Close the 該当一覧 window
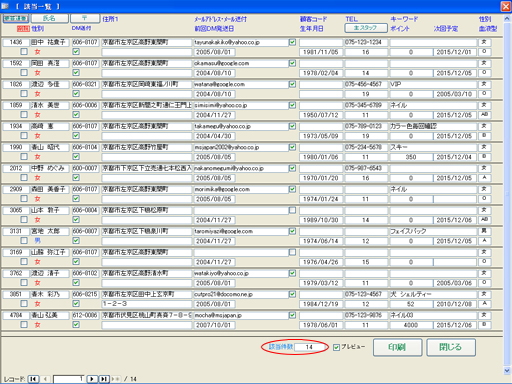The height and width of the screenshot is (384, 512). [x=506, y=6]
